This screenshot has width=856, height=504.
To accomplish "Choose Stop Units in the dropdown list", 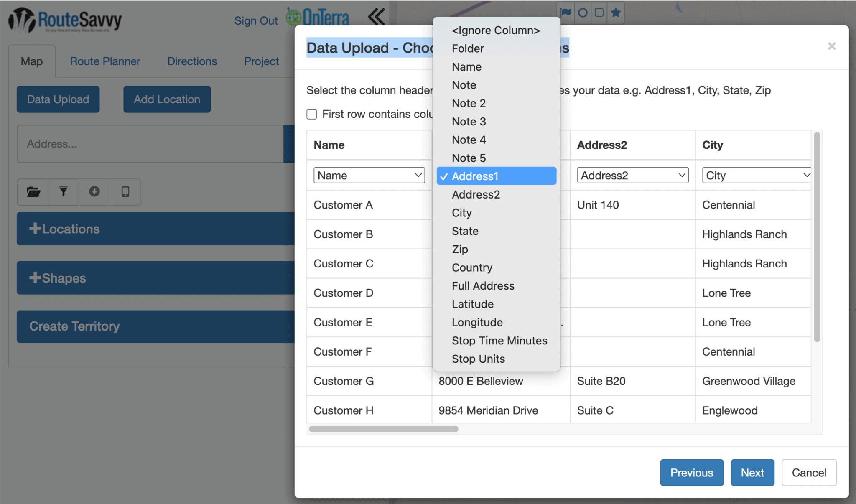I will pyautogui.click(x=496, y=359).
